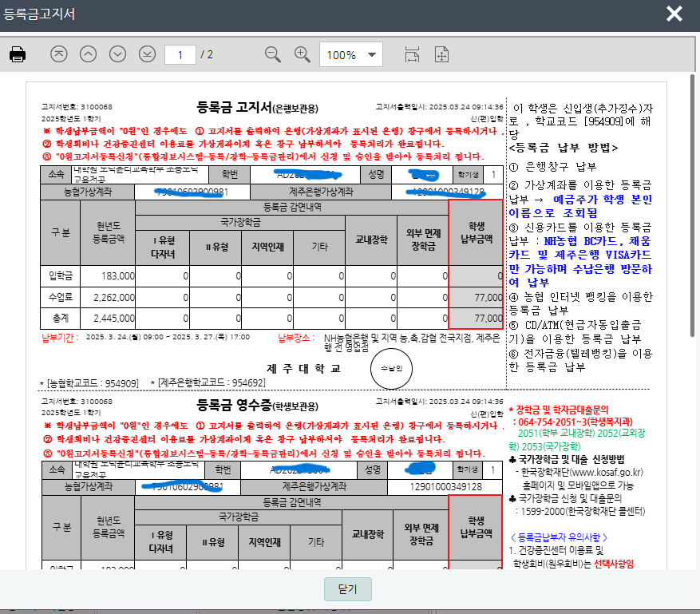This screenshot has height=614, width=700.
Task: Jump to the first page of the notice
Action: pos(57,55)
